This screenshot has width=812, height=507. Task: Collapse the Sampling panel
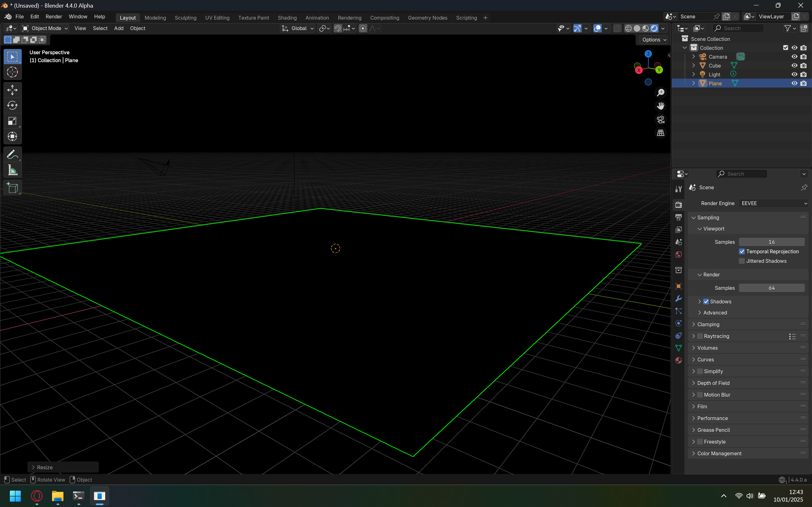coord(748,218)
